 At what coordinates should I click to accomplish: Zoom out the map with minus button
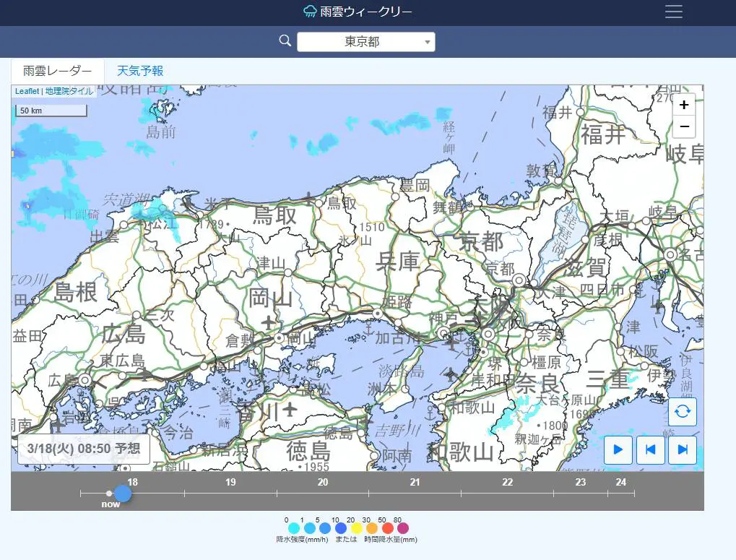[684, 126]
